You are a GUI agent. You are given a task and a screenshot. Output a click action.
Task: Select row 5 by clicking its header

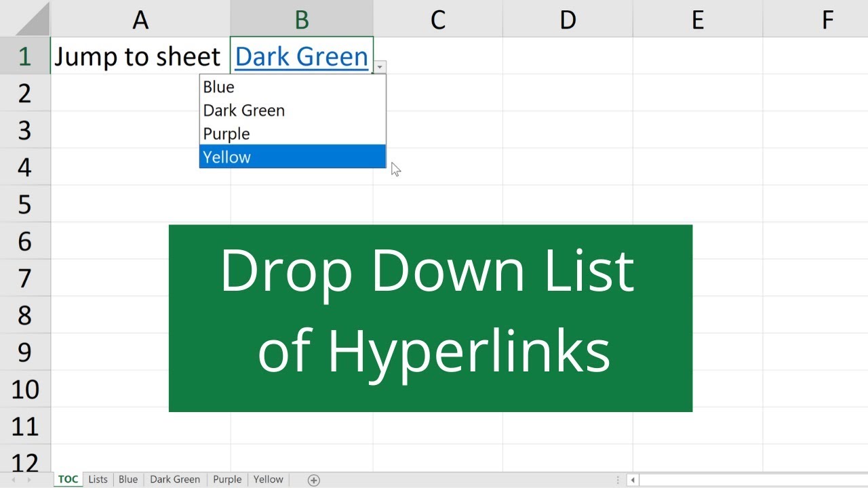[x=25, y=204]
